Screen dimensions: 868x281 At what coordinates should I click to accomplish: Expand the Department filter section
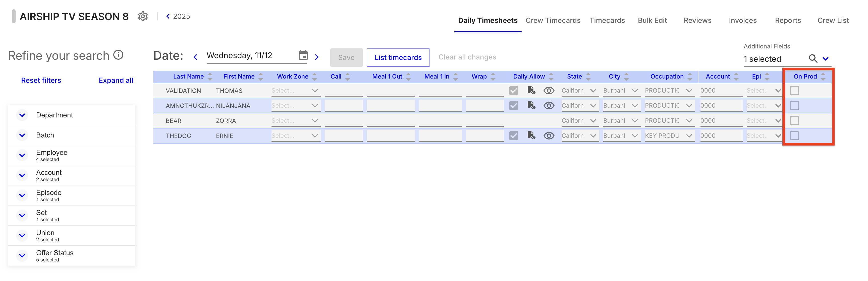coord(71,115)
